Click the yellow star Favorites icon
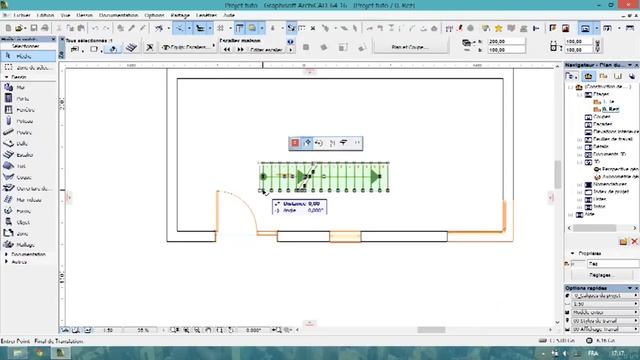The height and width of the screenshot is (360, 640). tap(498, 28)
